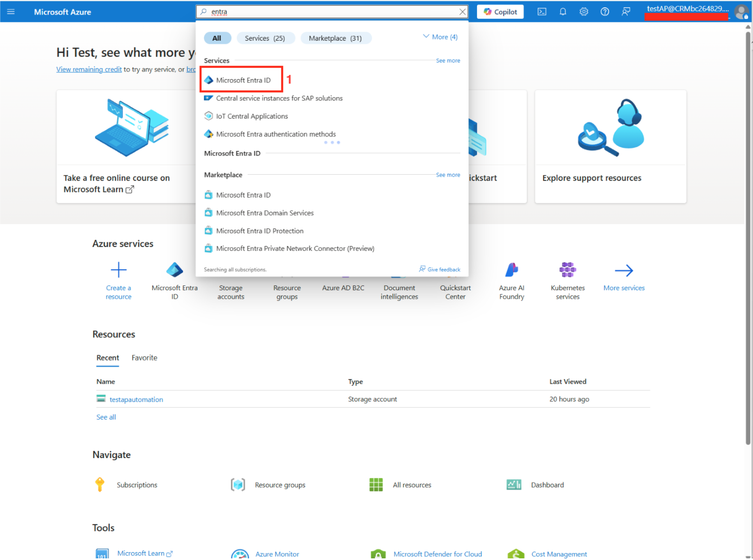Viewport: 753px width, 560px height.
Task: Open the notifications bell
Action: (563, 12)
